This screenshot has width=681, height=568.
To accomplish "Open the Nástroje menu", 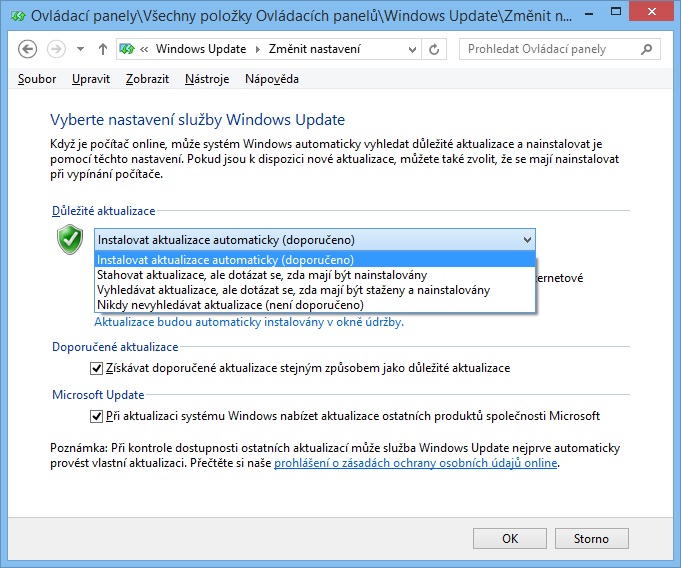I will [207, 79].
